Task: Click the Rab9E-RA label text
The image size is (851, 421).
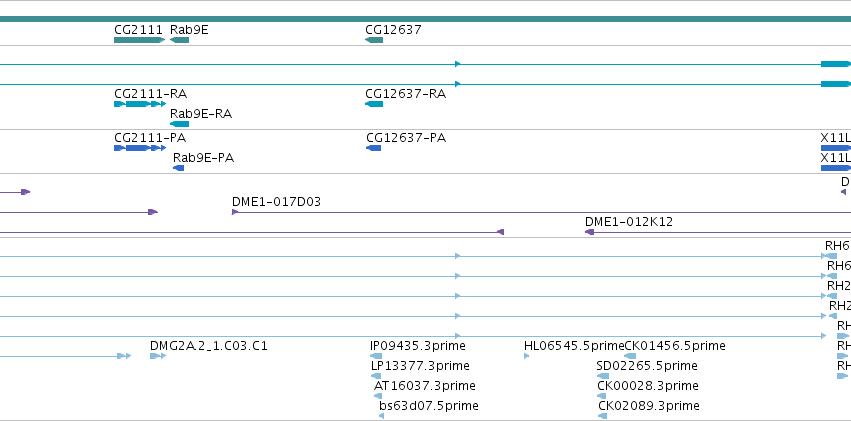Action: [x=201, y=114]
